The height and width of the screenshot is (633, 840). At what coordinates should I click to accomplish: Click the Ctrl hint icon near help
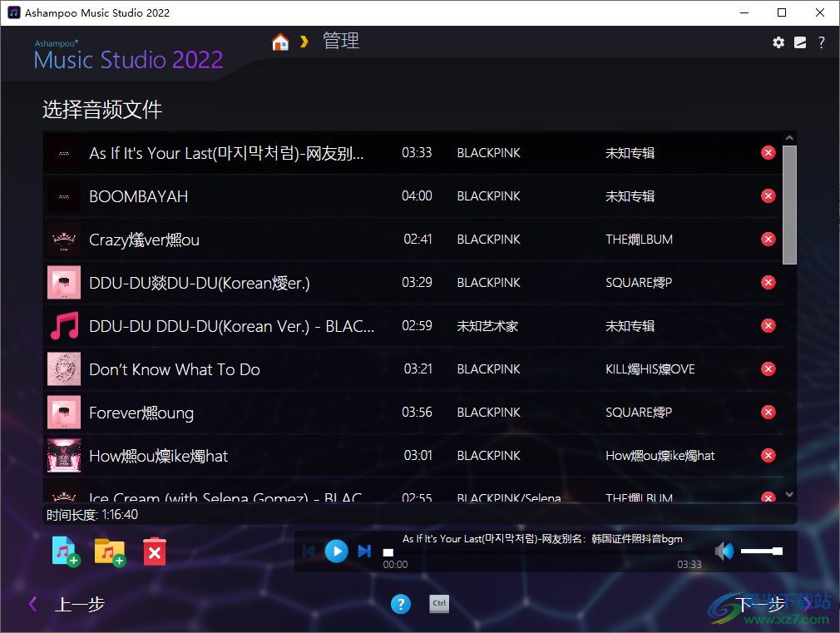pyautogui.click(x=439, y=604)
